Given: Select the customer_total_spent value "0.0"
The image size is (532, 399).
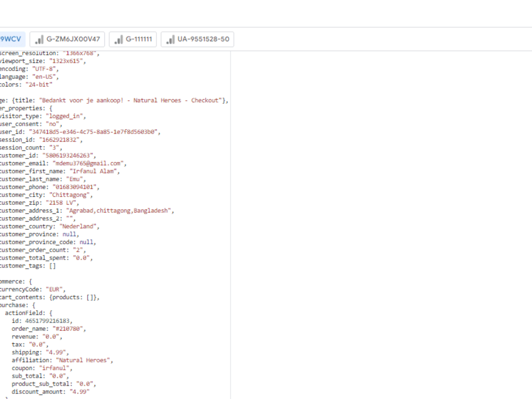Looking at the screenshot, I should pos(81,258).
